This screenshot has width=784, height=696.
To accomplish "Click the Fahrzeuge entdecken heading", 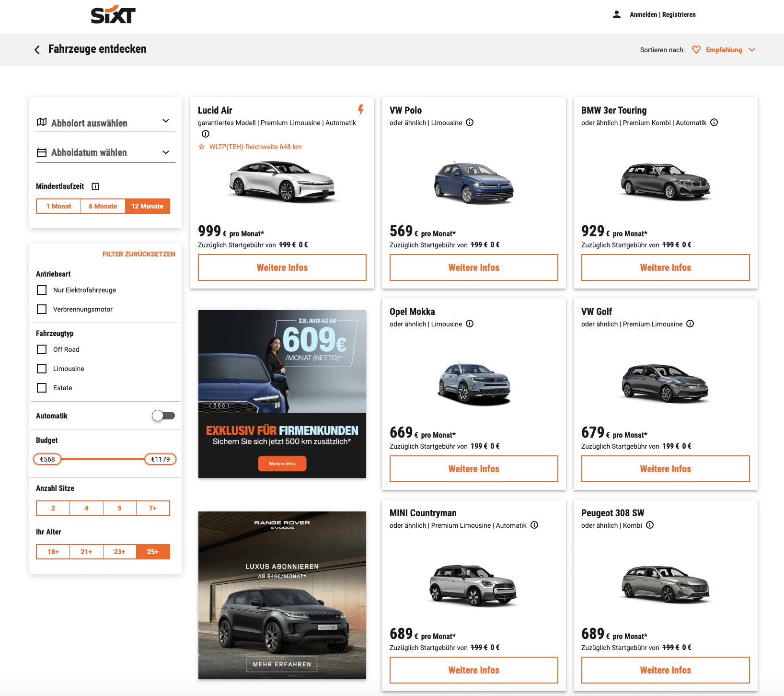I will (x=97, y=49).
